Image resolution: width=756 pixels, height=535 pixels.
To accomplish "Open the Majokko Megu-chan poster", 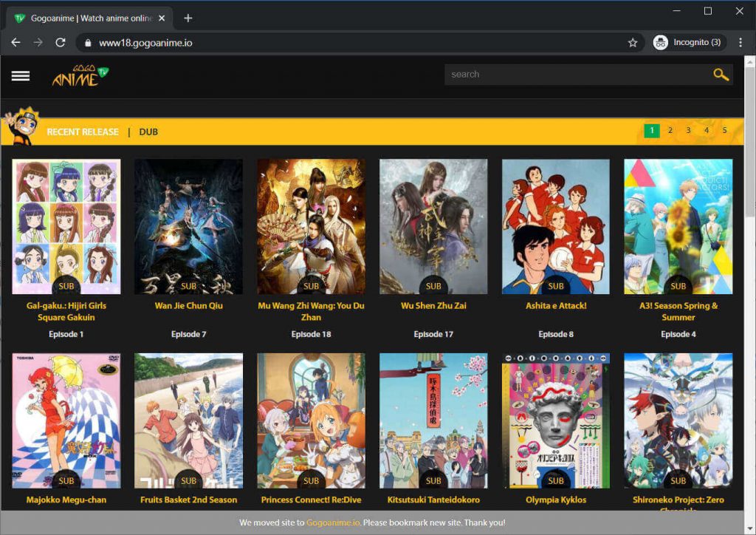I will pyautogui.click(x=66, y=420).
